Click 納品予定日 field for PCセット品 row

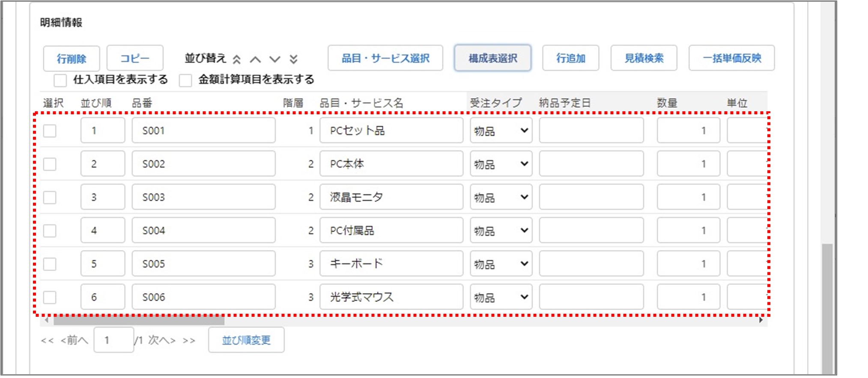point(591,131)
